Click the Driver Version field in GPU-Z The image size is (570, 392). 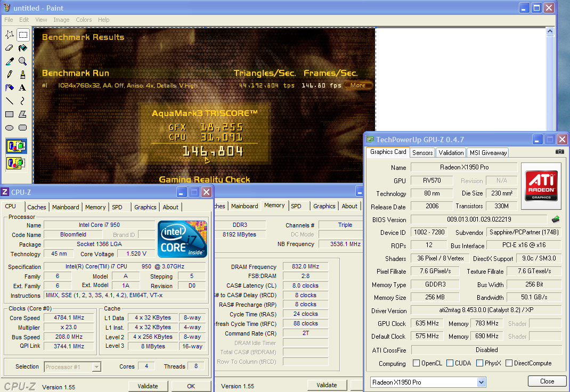coord(486,310)
